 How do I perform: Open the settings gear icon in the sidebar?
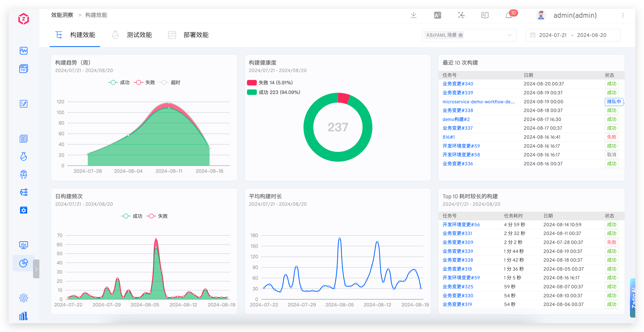(x=23, y=298)
